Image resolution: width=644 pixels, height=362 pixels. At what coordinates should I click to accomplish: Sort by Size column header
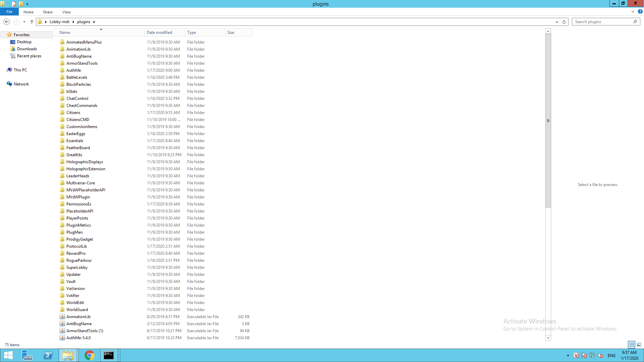[238, 33]
